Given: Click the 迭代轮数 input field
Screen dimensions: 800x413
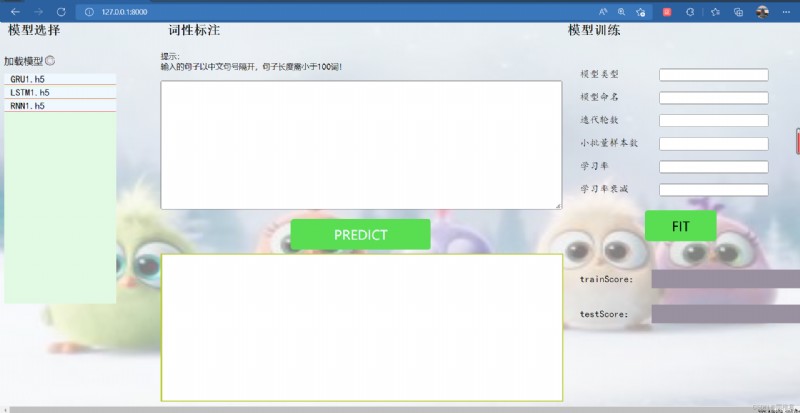Looking at the screenshot, I should [714, 120].
